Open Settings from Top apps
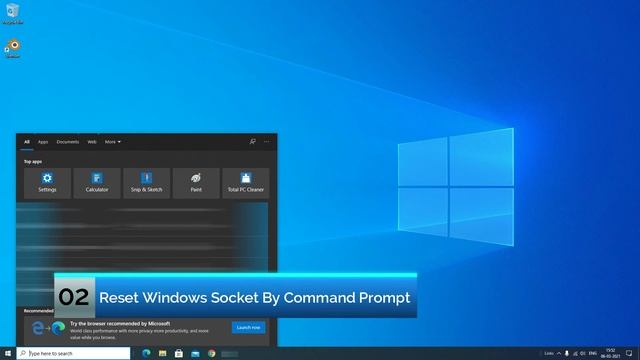The width and height of the screenshot is (640, 360). point(47,183)
